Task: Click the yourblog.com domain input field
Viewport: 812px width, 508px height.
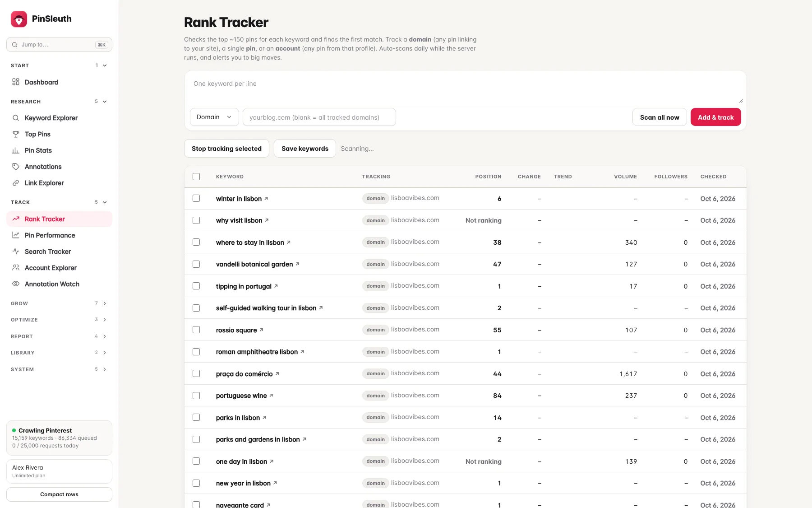Action: pyautogui.click(x=319, y=117)
